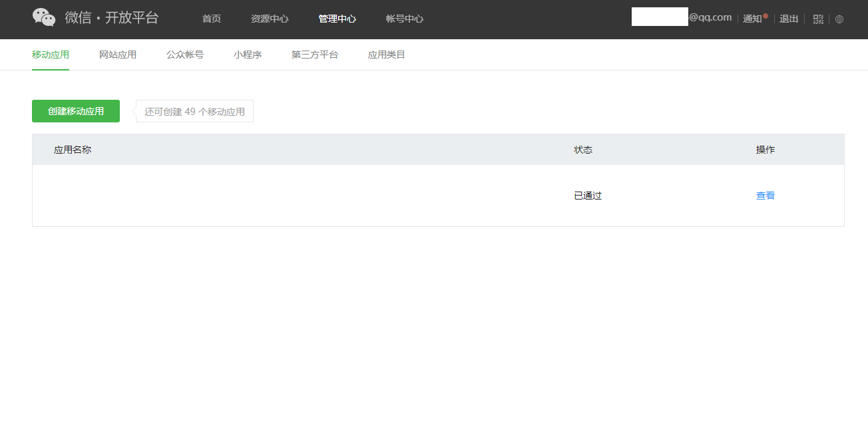Open the QR code icon in header
The image size is (868, 431).
coord(818,19)
